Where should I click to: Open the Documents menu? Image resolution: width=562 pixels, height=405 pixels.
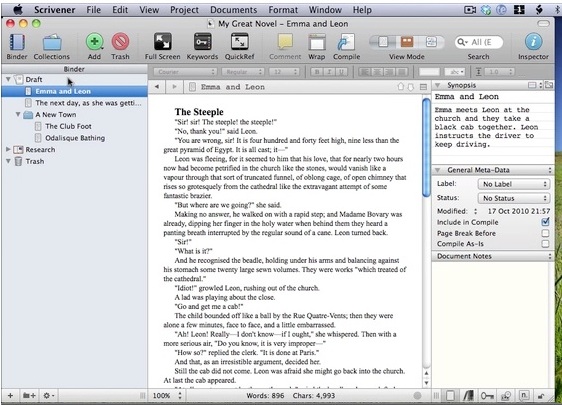233,10
